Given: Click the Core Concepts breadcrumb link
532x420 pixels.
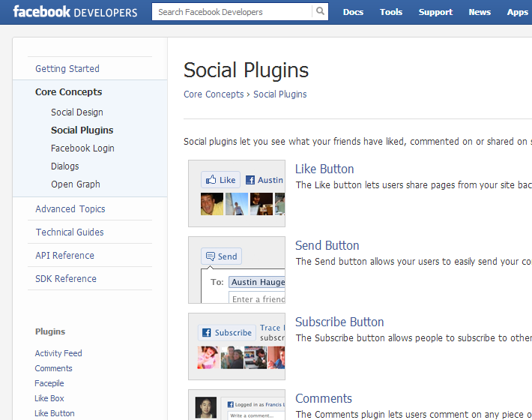Looking at the screenshot, I should click(x=214, y=94).
